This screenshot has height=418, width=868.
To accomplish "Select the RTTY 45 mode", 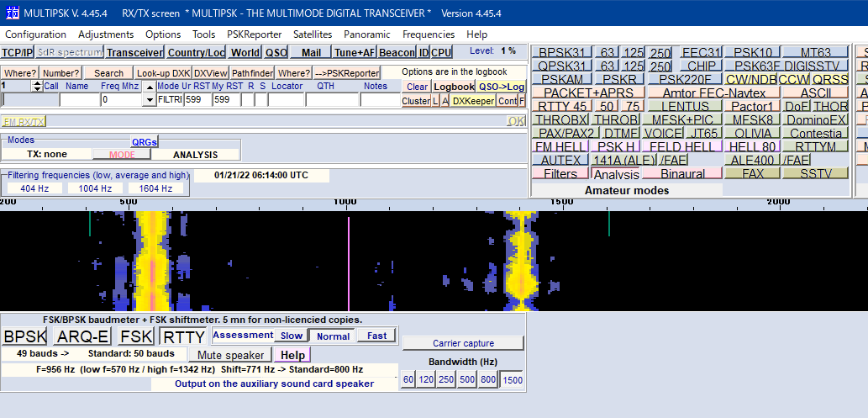I will coord(561,106).
